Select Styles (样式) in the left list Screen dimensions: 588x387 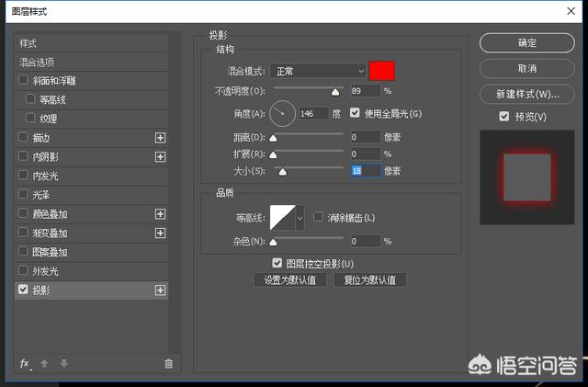click(x=92, y=43)
